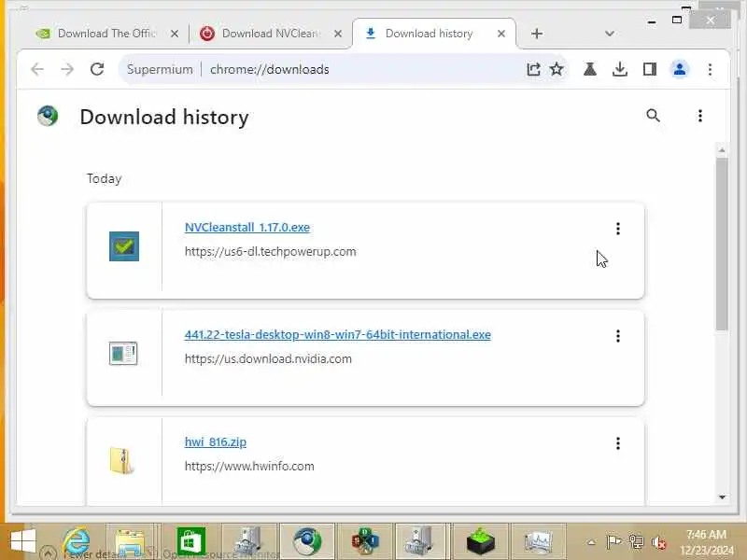Open the experiments flask icon
Image resolution: width=747 pixels, height=560 pixels.
click(590, 69)
